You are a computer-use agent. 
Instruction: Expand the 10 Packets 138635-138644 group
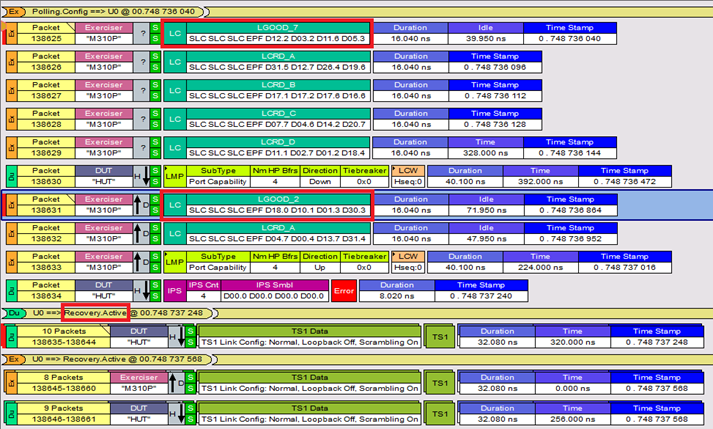(x=63, y=337)
